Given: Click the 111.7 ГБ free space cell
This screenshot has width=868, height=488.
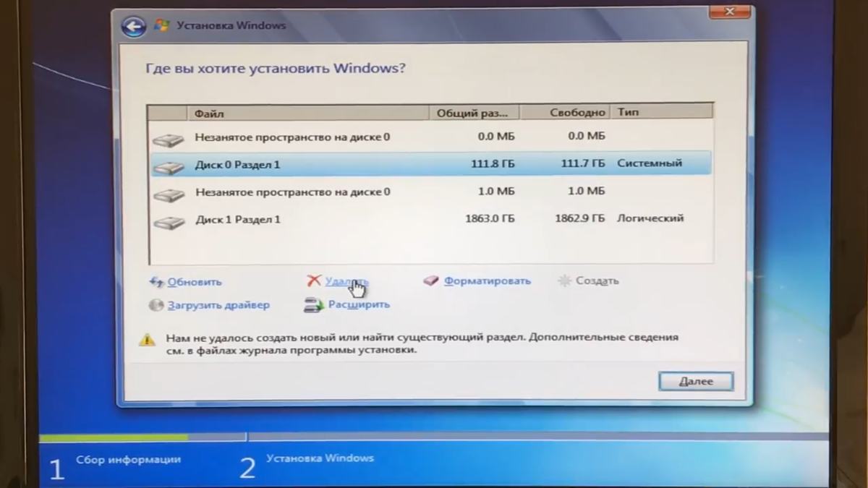Looking at the screenshot, I should (x=583, y=164).
